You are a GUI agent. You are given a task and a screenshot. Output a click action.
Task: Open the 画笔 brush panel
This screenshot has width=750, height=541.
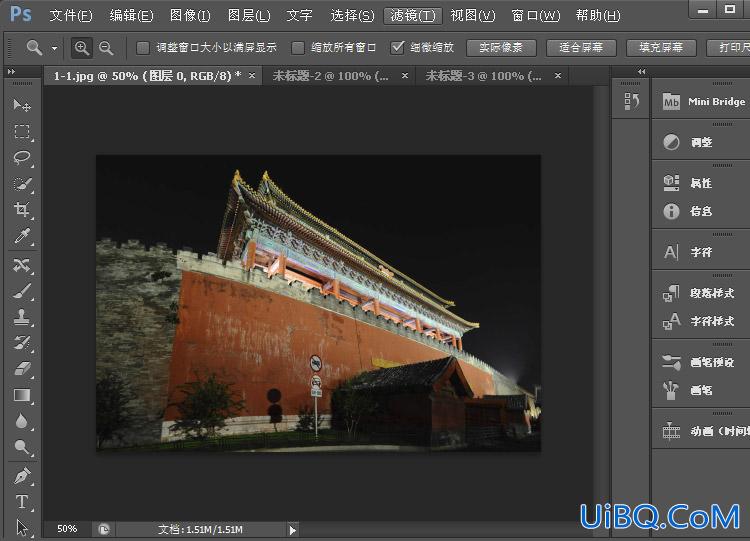click(x=688, y=390)
